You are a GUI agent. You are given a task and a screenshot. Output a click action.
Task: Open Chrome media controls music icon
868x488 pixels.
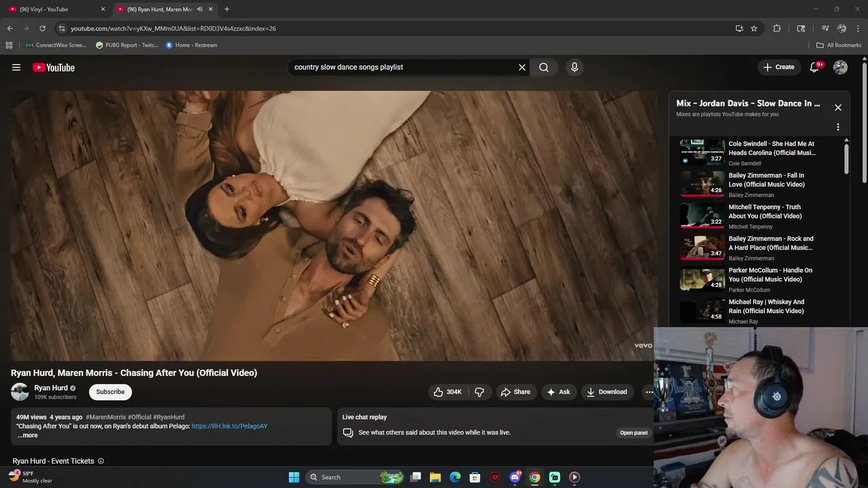pyautogui.click(x=825, y=28)
